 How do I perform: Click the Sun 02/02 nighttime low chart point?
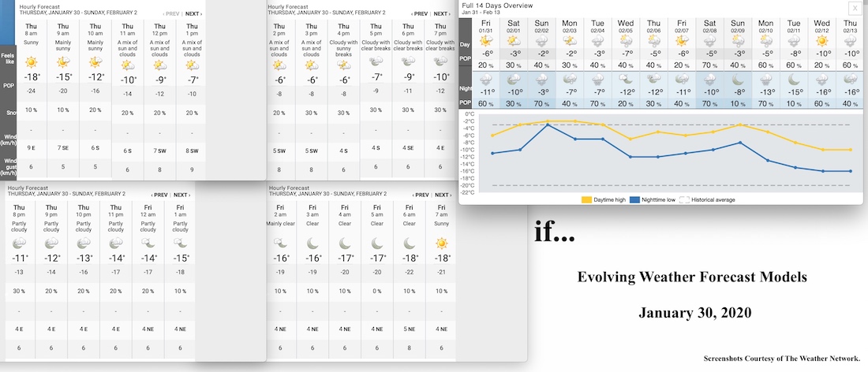tap(548, 125)
